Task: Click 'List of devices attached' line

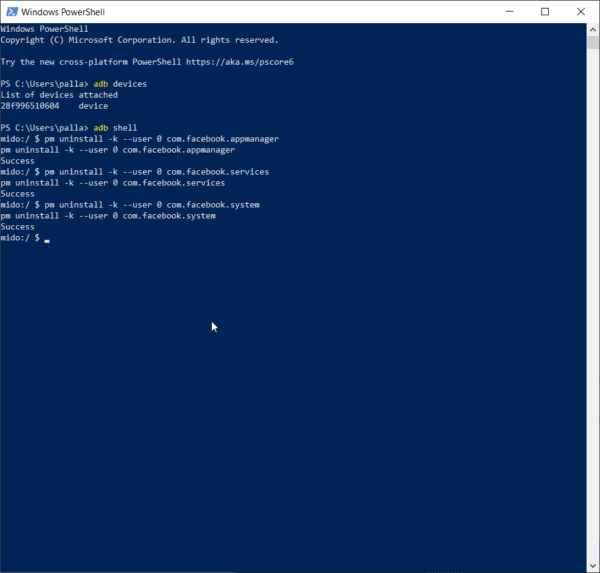Action: 59,95
